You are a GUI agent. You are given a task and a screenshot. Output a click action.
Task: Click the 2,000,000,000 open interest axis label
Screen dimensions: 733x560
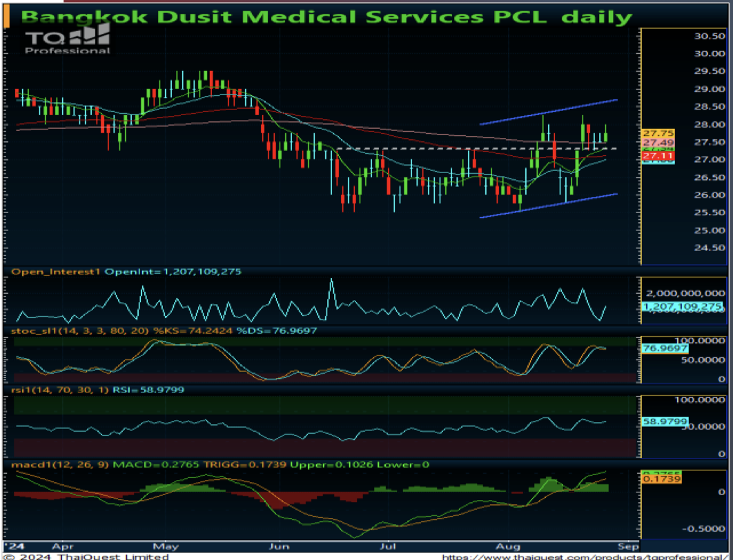685,293
